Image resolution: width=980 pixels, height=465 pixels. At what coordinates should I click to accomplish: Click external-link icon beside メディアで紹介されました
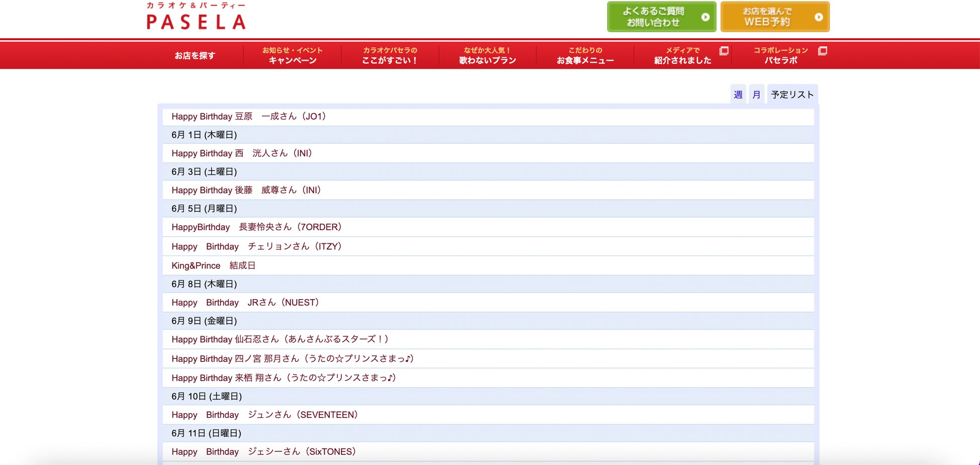click(724, 51)
